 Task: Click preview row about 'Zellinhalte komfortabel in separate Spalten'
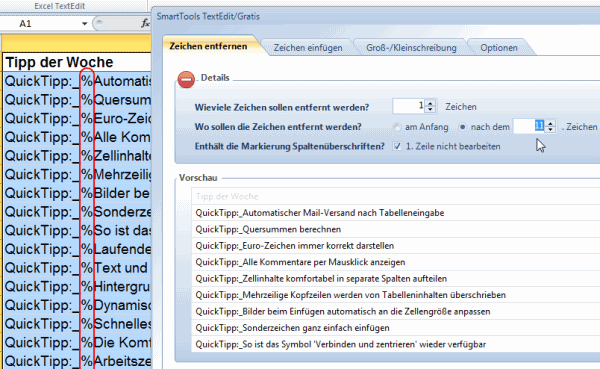point(396,279)
